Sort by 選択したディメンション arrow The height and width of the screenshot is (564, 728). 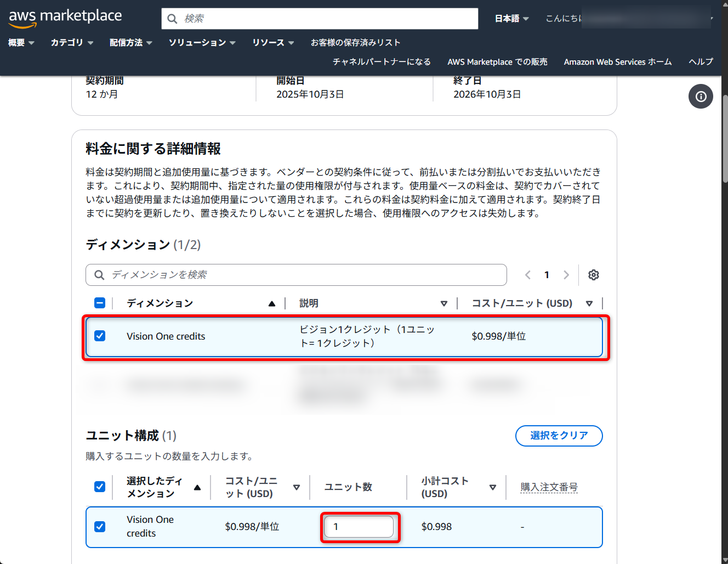coord(197,487)
